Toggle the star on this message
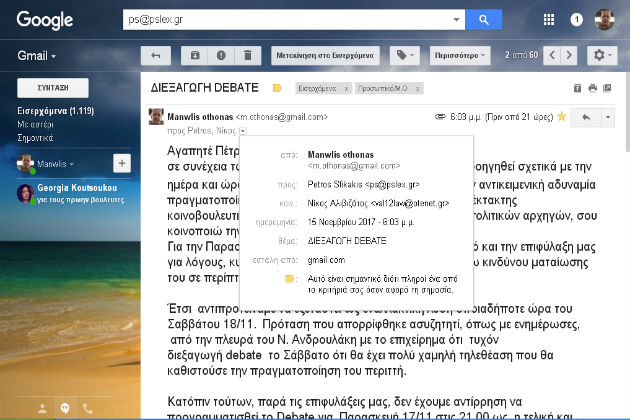 tap(562, 117)
